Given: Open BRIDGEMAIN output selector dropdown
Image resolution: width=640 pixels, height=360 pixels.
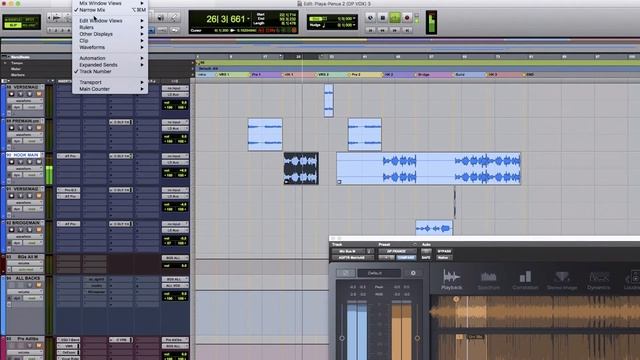Looking at the screenshot, I should pos(175,230).
